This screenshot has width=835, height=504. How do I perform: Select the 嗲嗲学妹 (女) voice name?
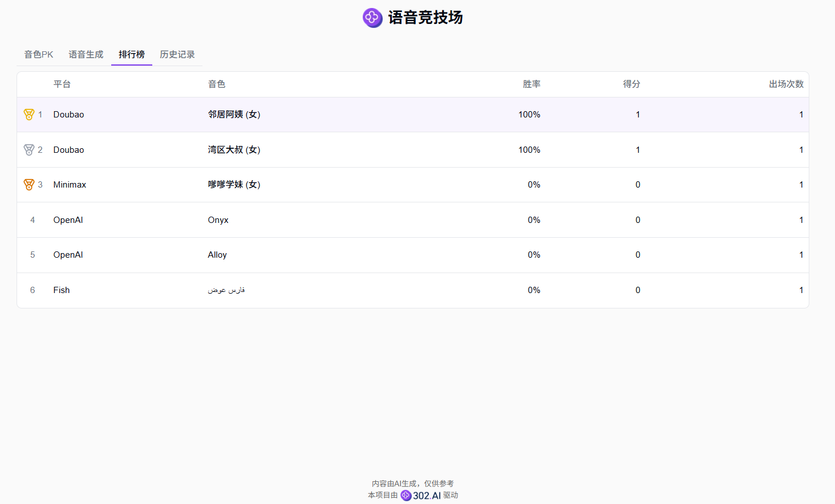234,185
